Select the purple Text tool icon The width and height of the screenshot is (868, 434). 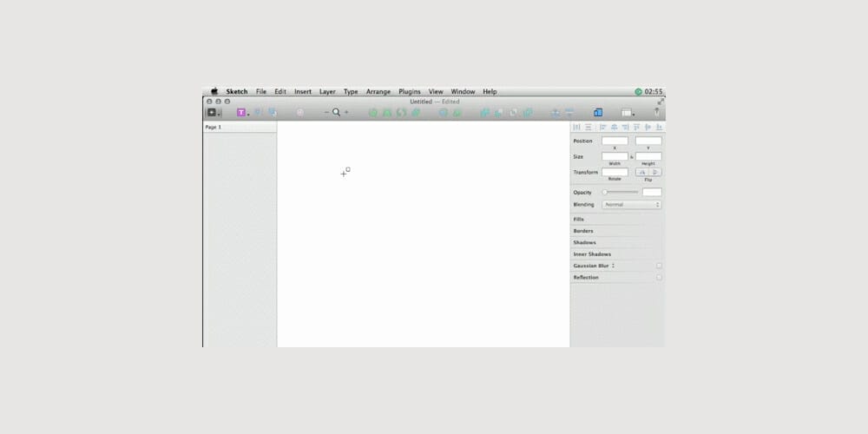[241, 112]
